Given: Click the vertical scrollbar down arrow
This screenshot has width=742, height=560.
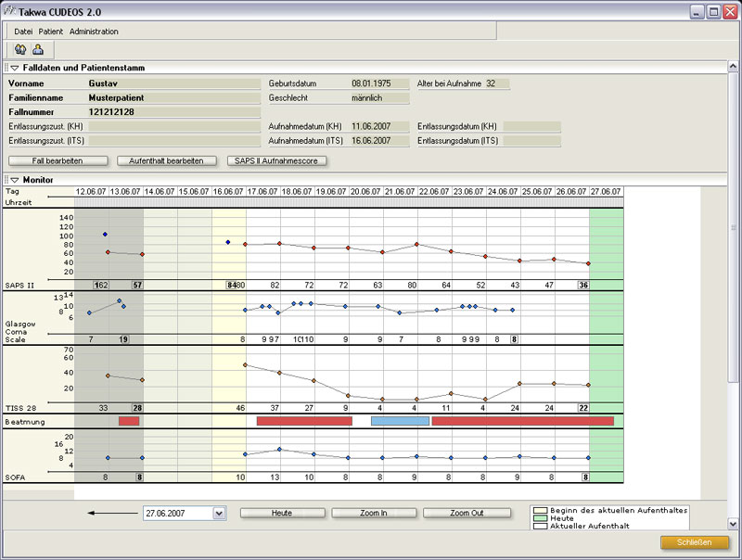Looking at the screenshot, I should pos(733,524).
